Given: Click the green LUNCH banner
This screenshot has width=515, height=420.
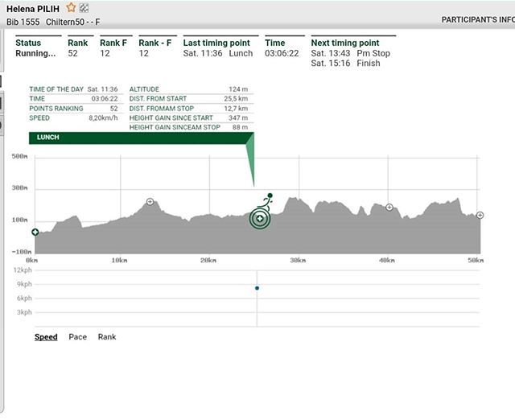Looking at the screenshot, I should tap(142, 138).
